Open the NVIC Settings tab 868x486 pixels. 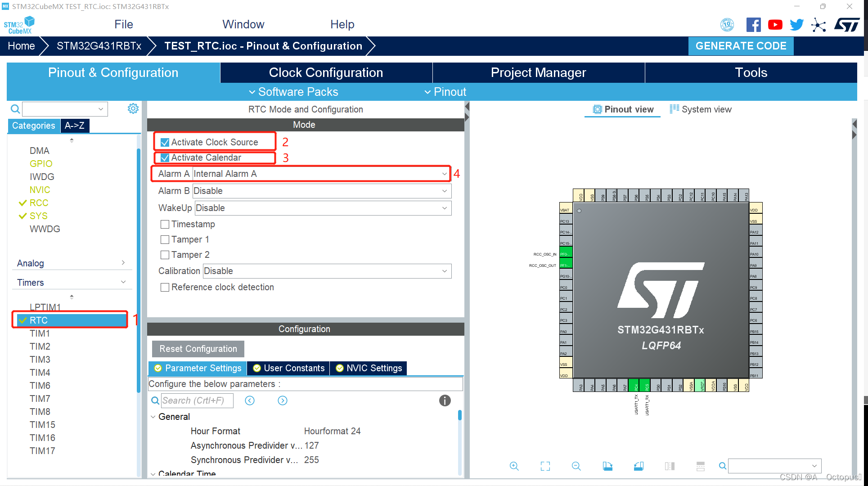[369, 368]
